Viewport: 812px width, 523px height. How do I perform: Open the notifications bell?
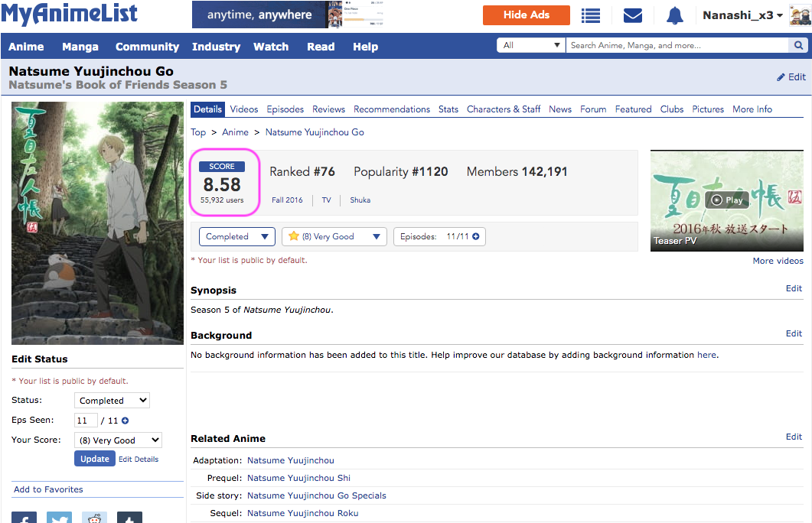(x=674, y=15)
